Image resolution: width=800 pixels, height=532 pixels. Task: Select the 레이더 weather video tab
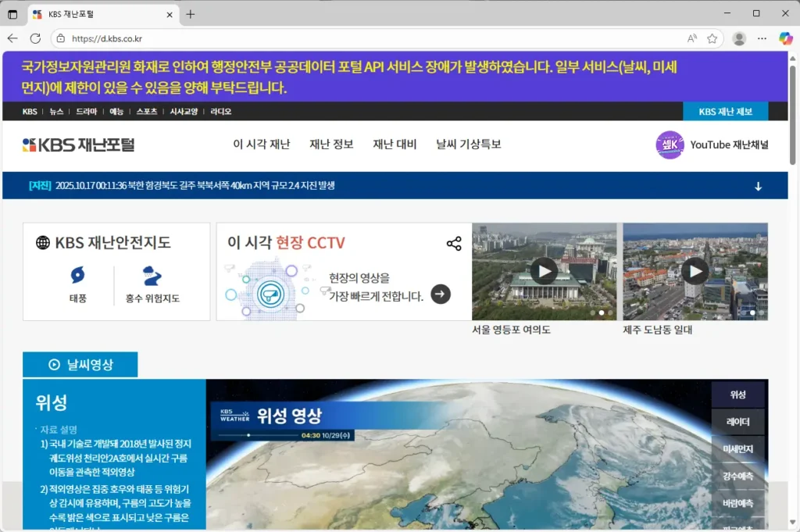737,421
